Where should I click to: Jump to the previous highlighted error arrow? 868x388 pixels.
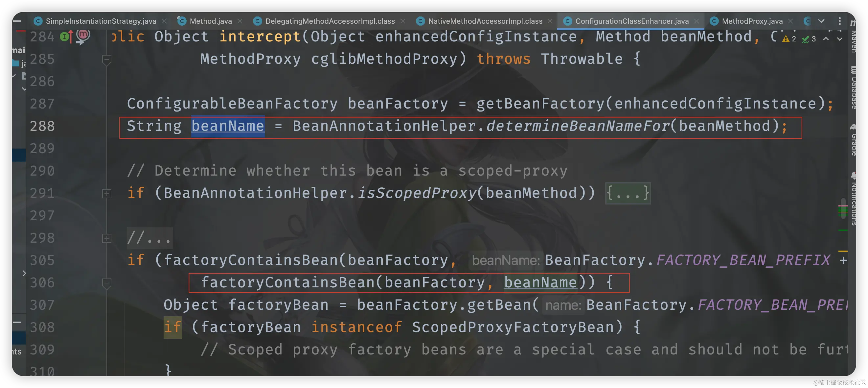826,39
